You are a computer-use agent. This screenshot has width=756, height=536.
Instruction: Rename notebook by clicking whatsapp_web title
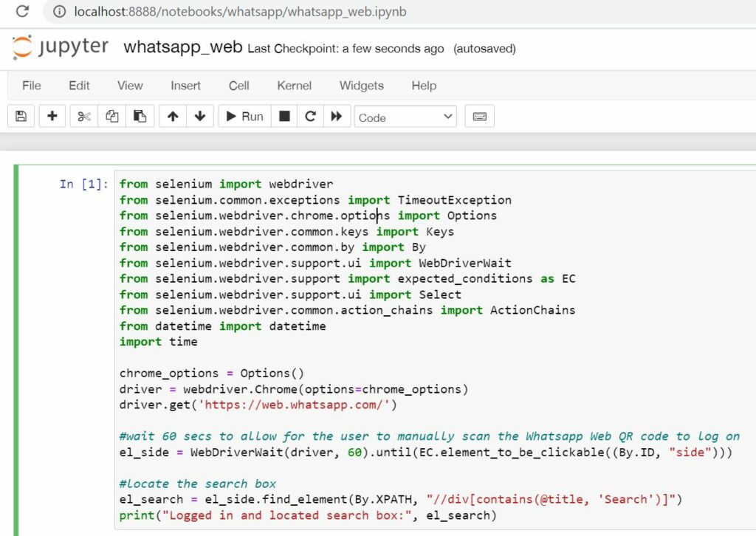coord(183,47)
